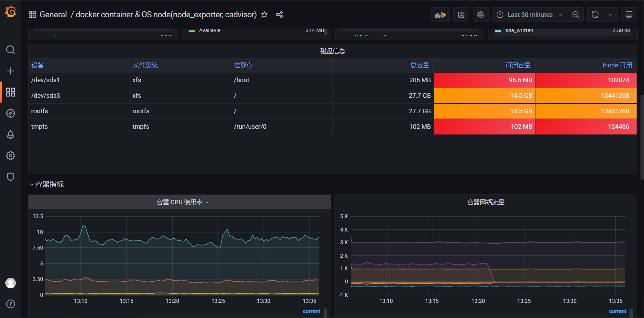The height and width of the screenshot is (318, 644).
Task: Open the 容器 CPU 使用率 panel title menu
Action: click(180, 202)
